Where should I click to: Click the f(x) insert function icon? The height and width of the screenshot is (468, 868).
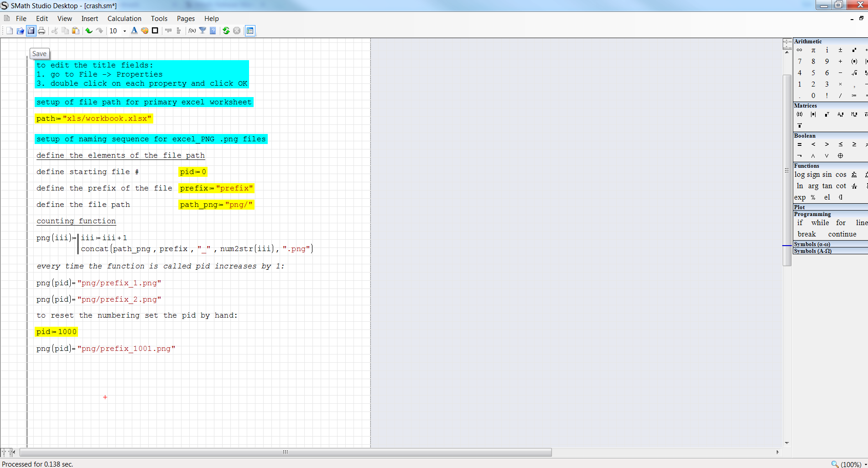pos(192,31)
